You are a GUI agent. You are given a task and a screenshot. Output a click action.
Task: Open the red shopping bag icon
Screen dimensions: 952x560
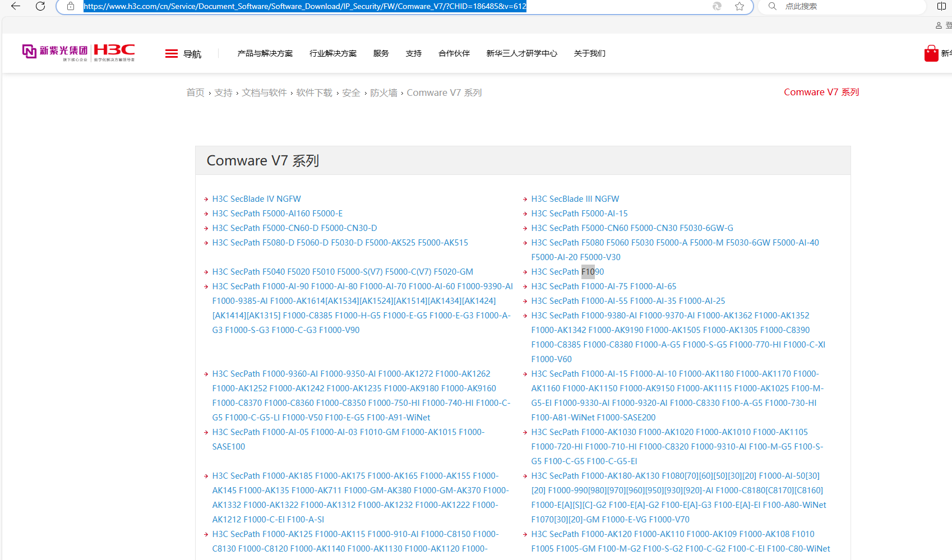[x=931, y=53]
